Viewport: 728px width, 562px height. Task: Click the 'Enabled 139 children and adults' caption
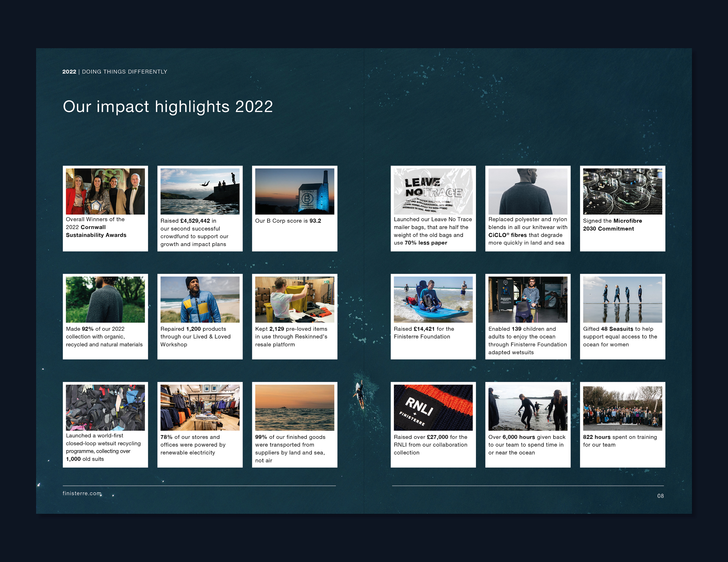[x=527, y=341]
